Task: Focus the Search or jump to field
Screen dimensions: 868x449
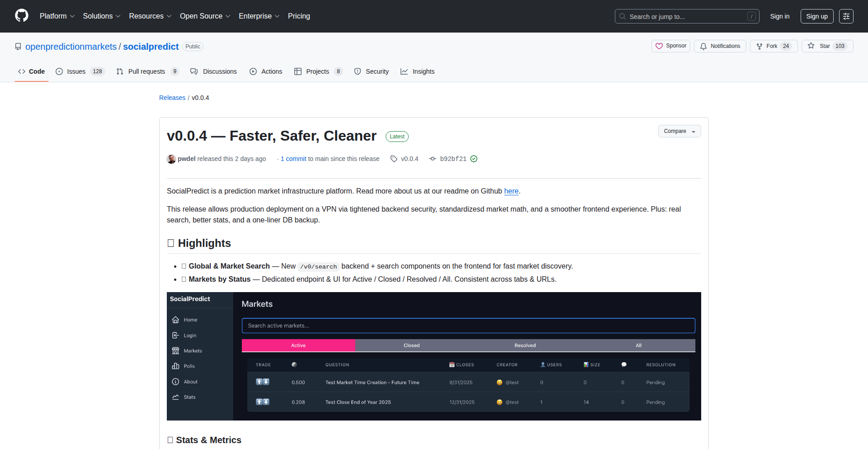Action: coord(687,16)
